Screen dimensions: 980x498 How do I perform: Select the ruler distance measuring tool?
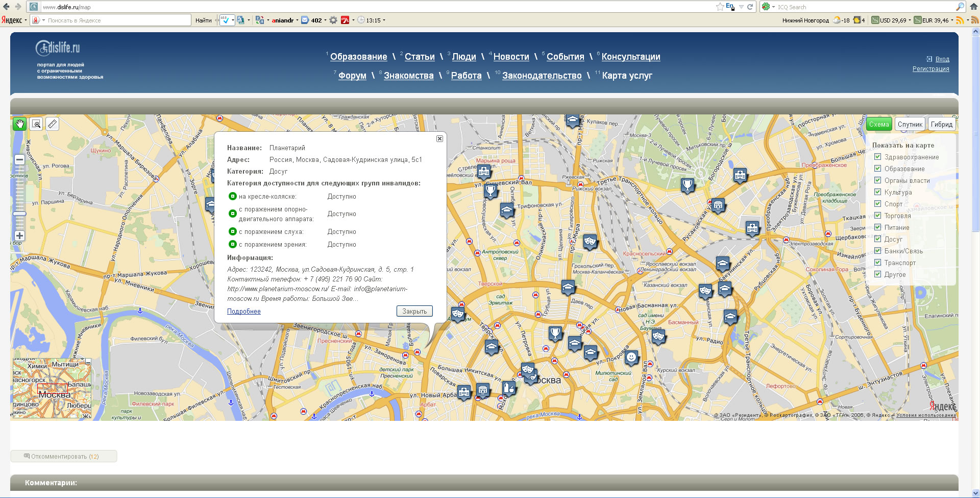coord(53,124)
